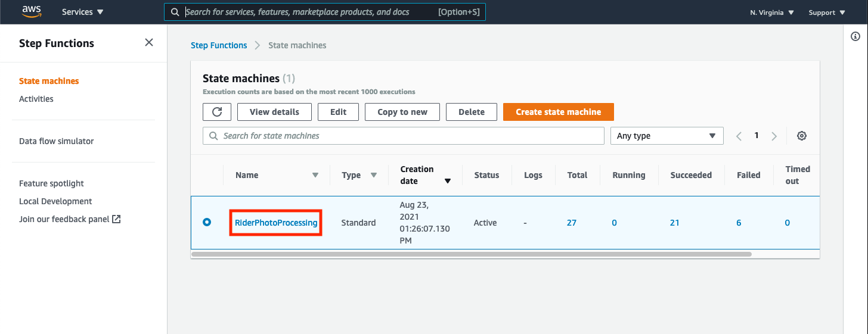Focus the AWS services search field
The height and width of the screenshot is (334, 868).
tap(325, 12)
